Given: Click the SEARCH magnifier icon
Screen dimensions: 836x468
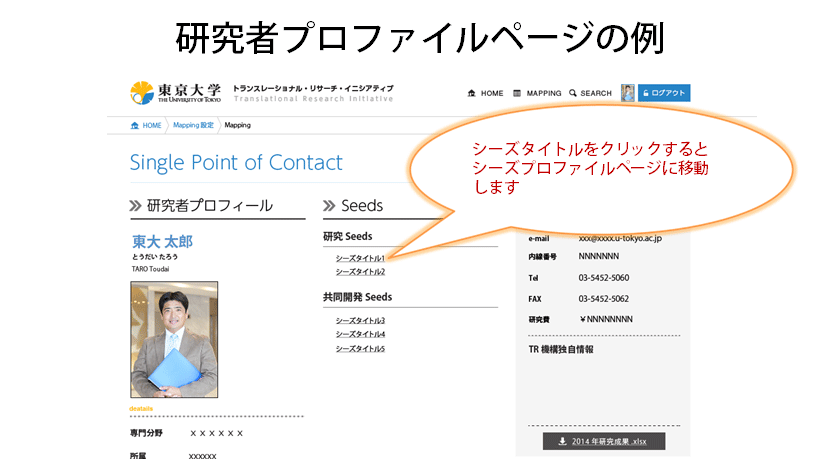Looking at the screenshot, I should point(572,93).
